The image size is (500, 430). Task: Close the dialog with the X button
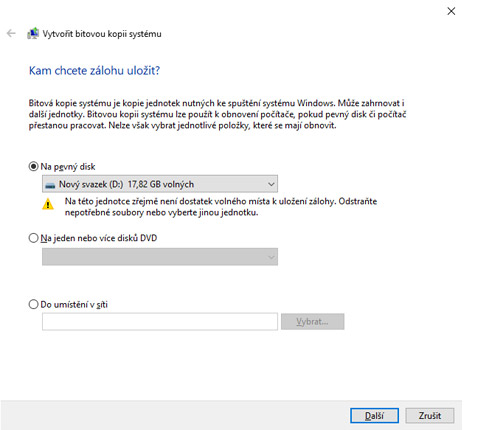(451, 11)
